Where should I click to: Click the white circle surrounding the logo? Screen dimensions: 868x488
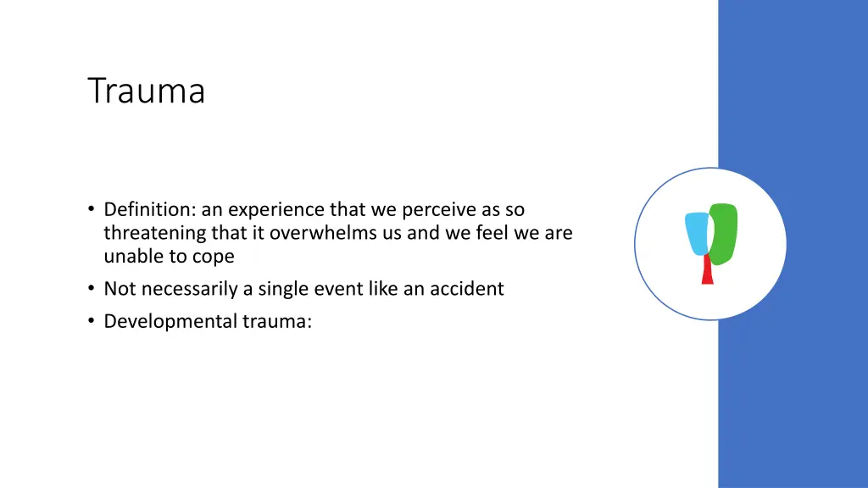click(710, 243)
